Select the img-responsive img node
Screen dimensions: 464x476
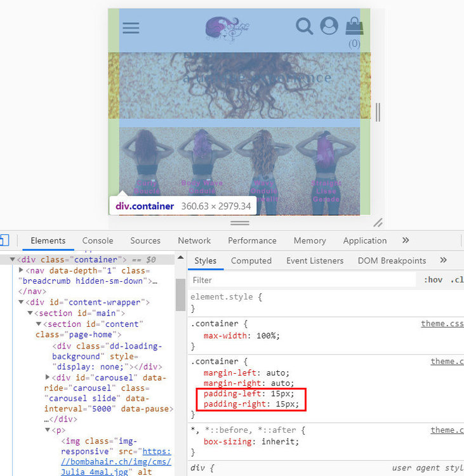[116, 456]
